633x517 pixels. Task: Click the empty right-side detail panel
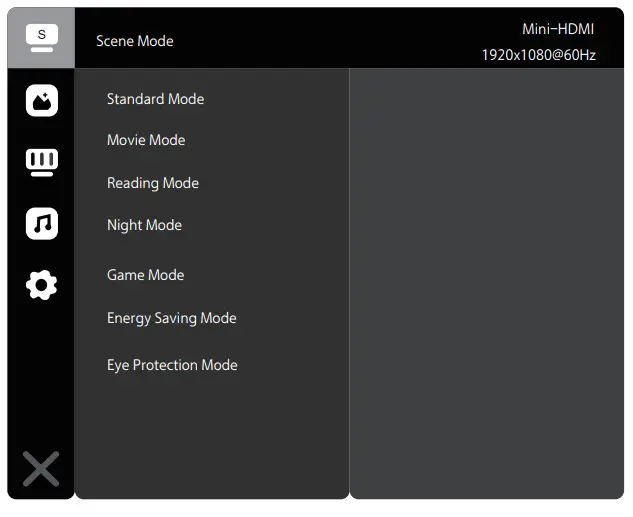click(x=486, y=280)
